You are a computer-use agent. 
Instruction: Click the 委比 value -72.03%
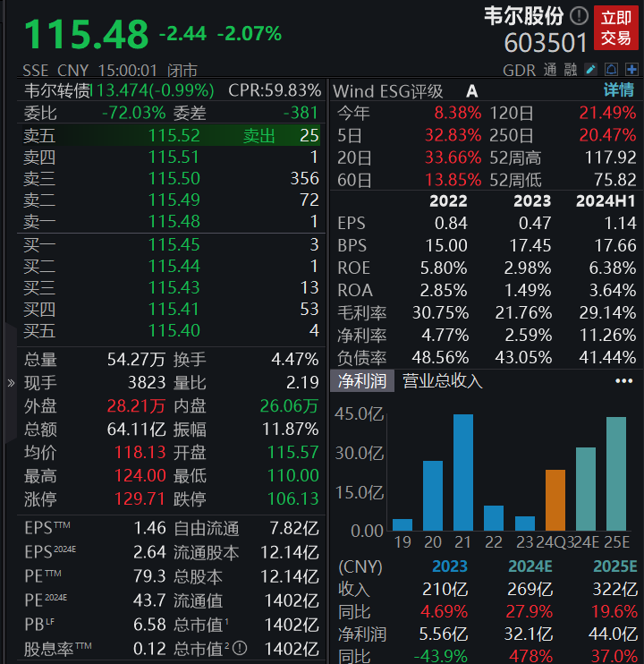pyautogui.click(x=133, y=113)
